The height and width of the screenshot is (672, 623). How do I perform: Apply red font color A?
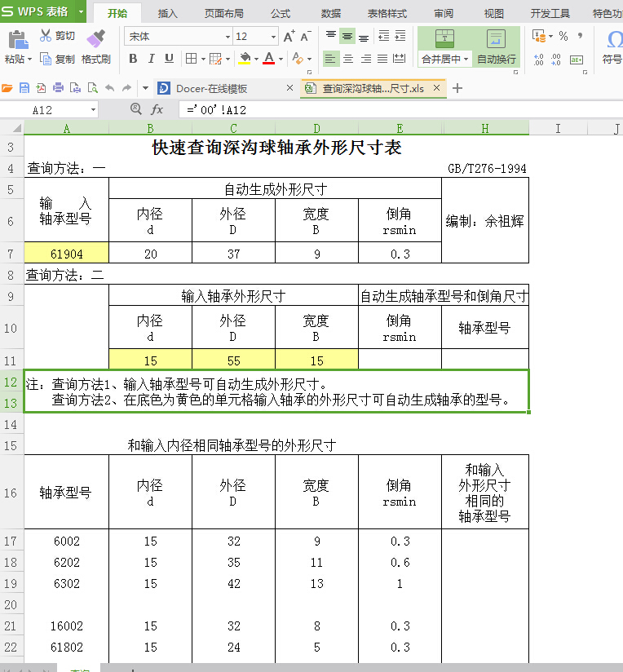pos(268,58)
